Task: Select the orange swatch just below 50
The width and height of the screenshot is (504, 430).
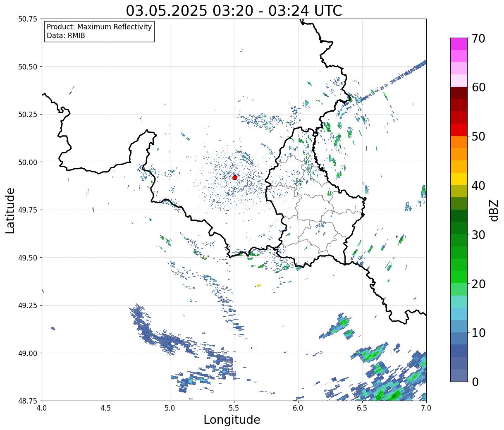Action: 459,142
